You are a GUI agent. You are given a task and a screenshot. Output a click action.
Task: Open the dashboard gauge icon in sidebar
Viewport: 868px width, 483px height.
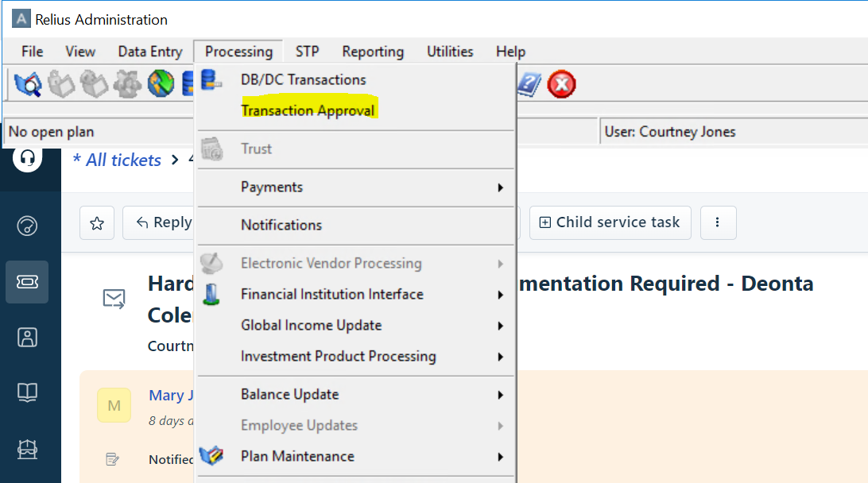27,226
